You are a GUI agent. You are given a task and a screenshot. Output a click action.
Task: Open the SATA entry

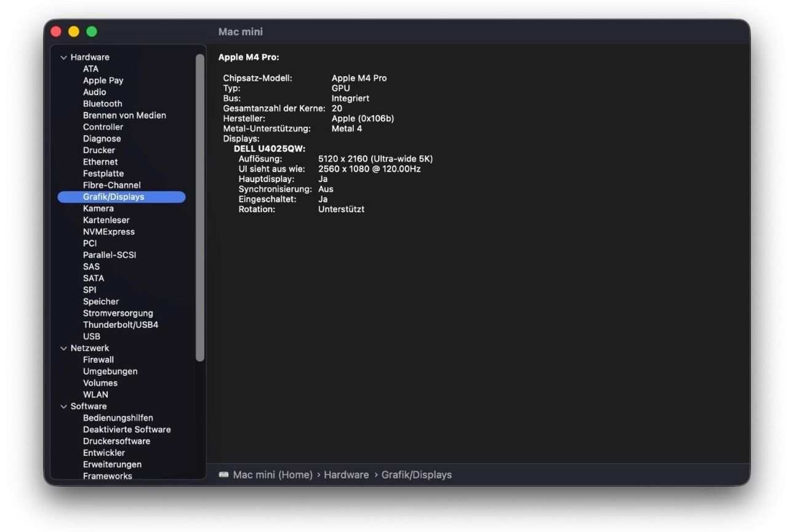click(94, 279)
